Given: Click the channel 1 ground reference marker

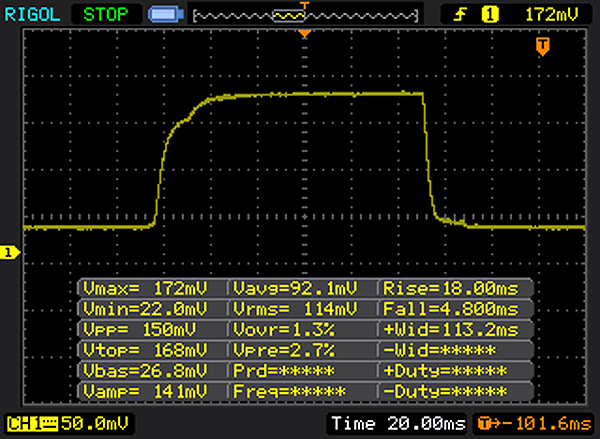Looking at the screenshot, I should tap(10, 253).
